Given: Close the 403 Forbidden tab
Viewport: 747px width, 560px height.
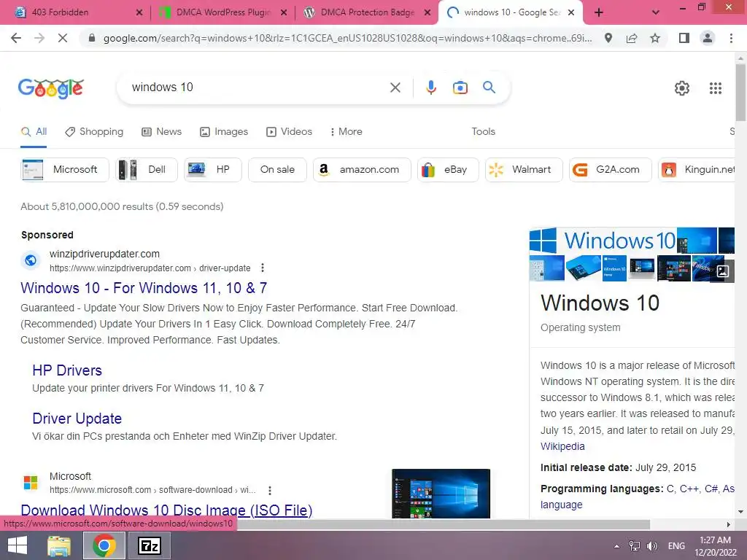Looking at the screenshot, I should click(x=139, y=13).
